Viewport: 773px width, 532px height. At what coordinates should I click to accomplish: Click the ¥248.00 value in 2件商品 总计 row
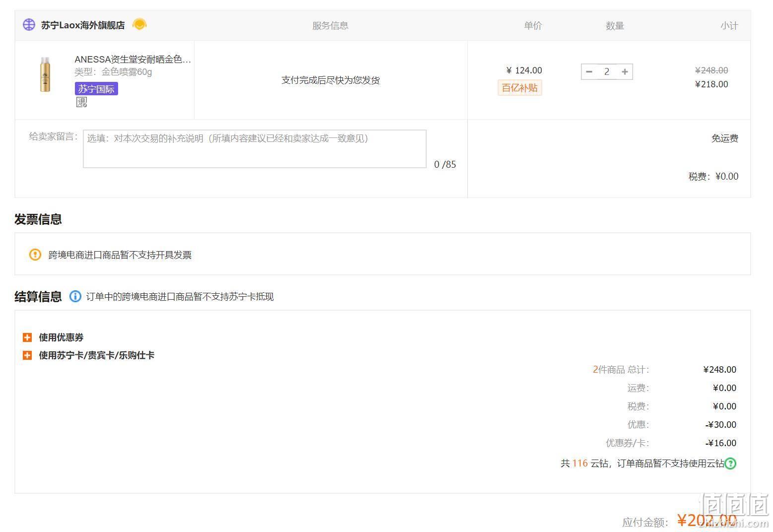click(720, 370)
